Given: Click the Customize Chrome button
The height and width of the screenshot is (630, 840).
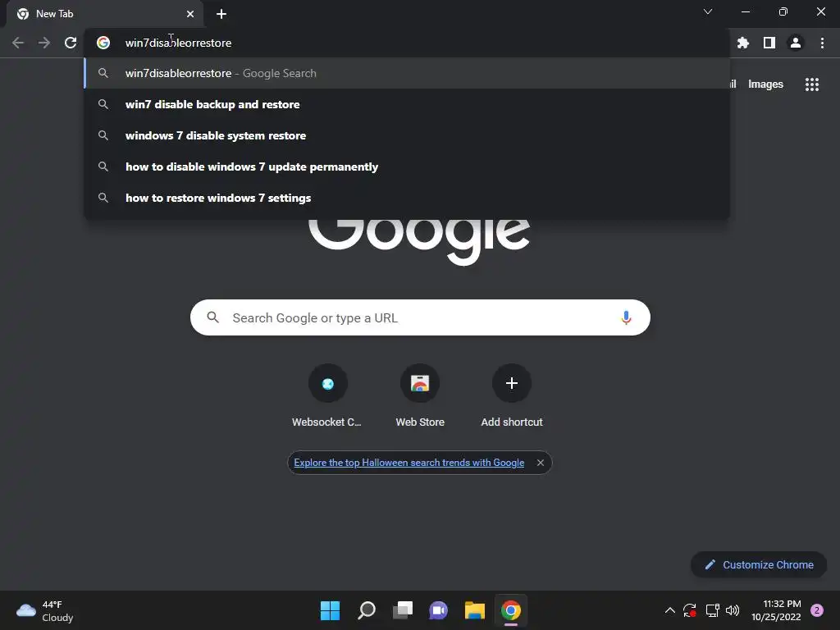Looking at the screenshot, I should (x=759, y=564).
